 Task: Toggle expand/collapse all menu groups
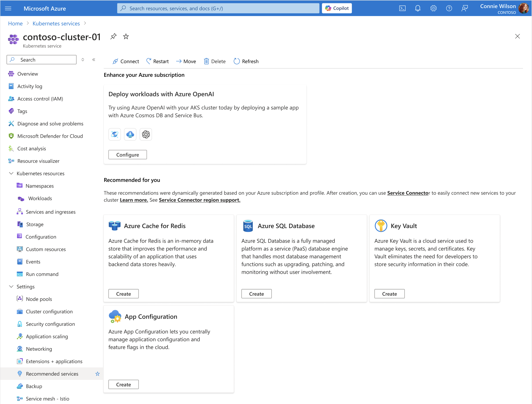[83, 60]
